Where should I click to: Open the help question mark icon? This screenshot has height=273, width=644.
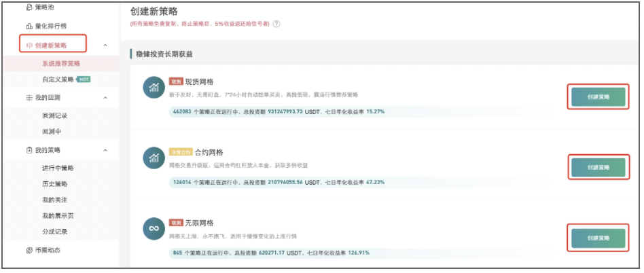pyautogui.click(x=276, y=24)
